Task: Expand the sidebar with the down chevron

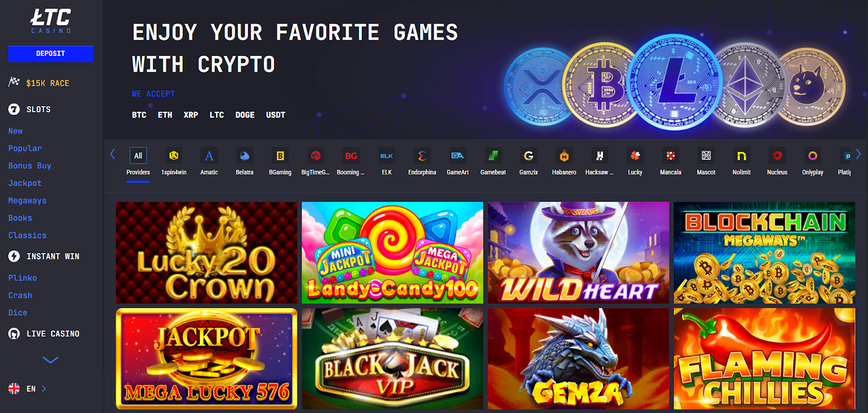Action: click(x=50, y=360)
